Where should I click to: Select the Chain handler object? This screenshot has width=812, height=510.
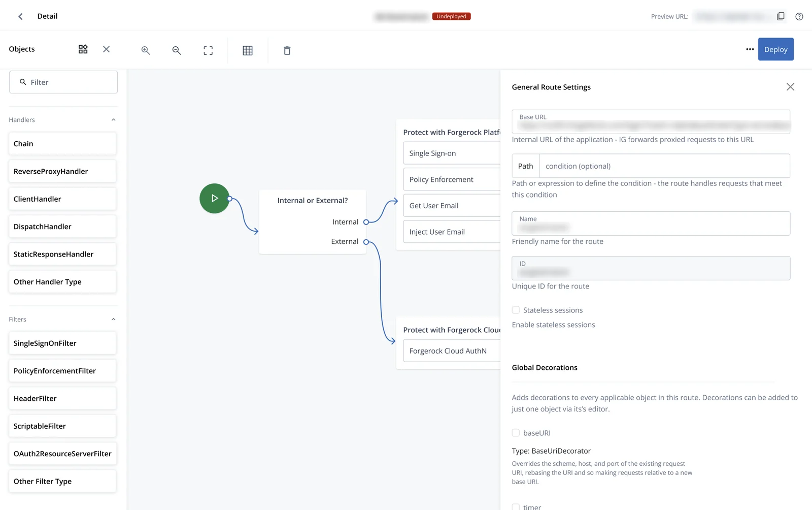tap(62, 144)
